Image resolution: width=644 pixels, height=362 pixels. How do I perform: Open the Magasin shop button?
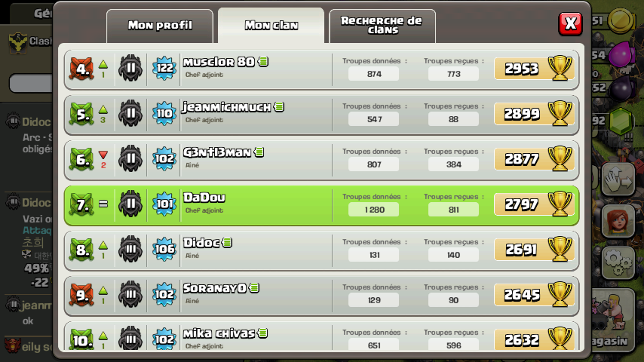(x=613, y=319)
